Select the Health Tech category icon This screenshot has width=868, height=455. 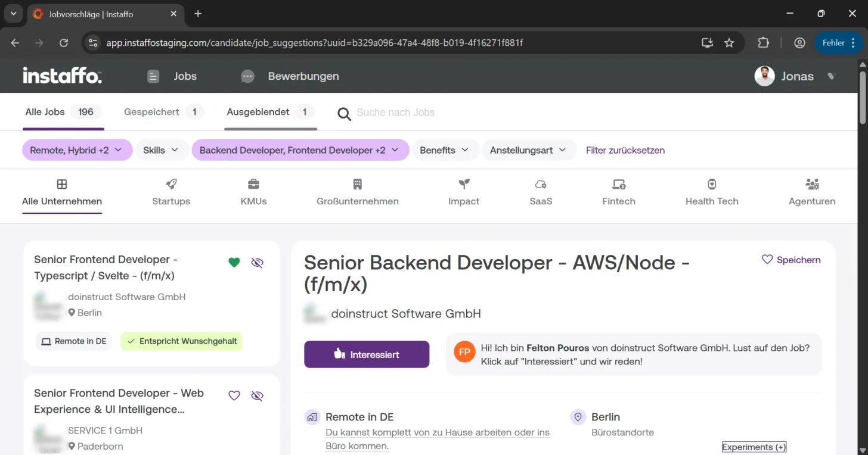click(712, 184)
